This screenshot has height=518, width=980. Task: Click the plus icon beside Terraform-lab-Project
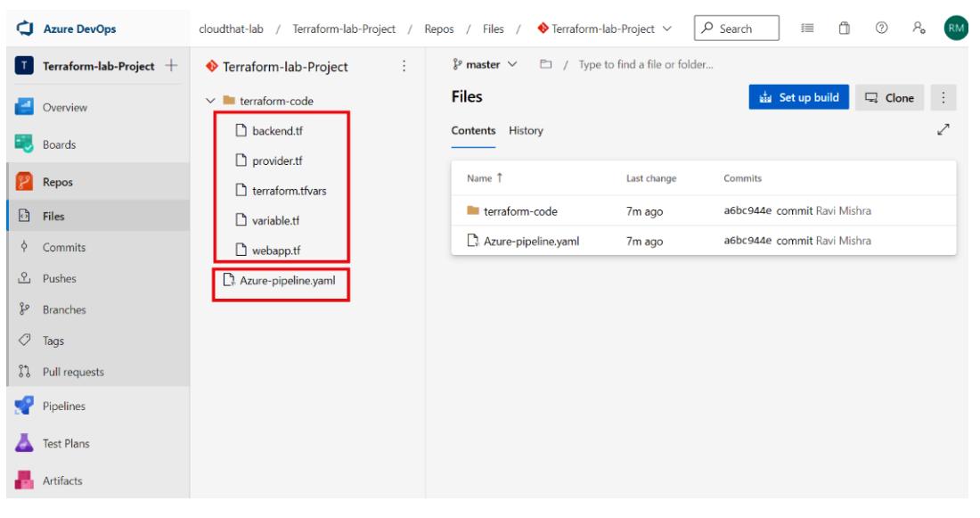171,66
